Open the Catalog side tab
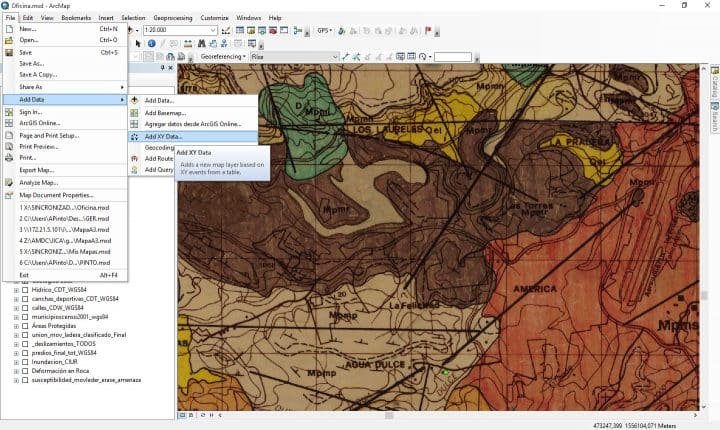This screenshot has height=430, width=720. pyautogui.click(x=715, y=82)
